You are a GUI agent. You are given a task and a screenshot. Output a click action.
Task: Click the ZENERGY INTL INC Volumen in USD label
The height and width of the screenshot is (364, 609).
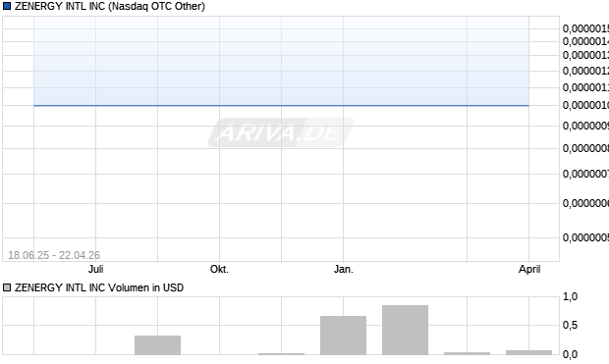coord(99,287)
